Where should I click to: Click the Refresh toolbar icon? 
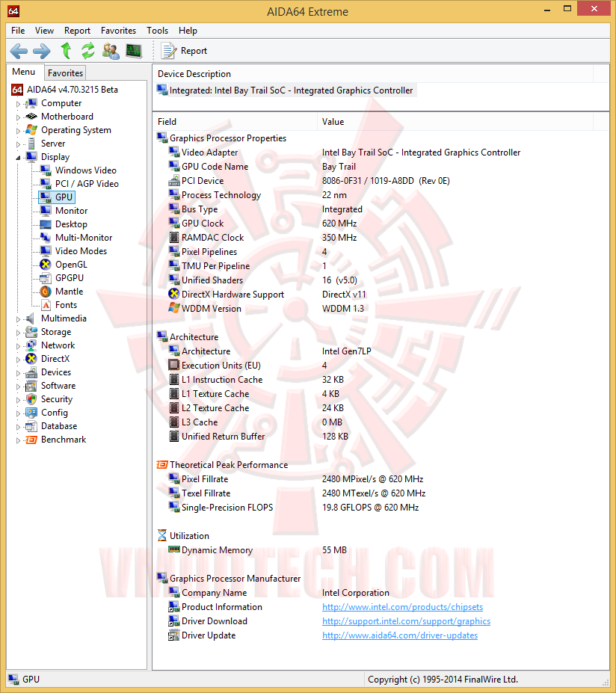tap(88, 50)
